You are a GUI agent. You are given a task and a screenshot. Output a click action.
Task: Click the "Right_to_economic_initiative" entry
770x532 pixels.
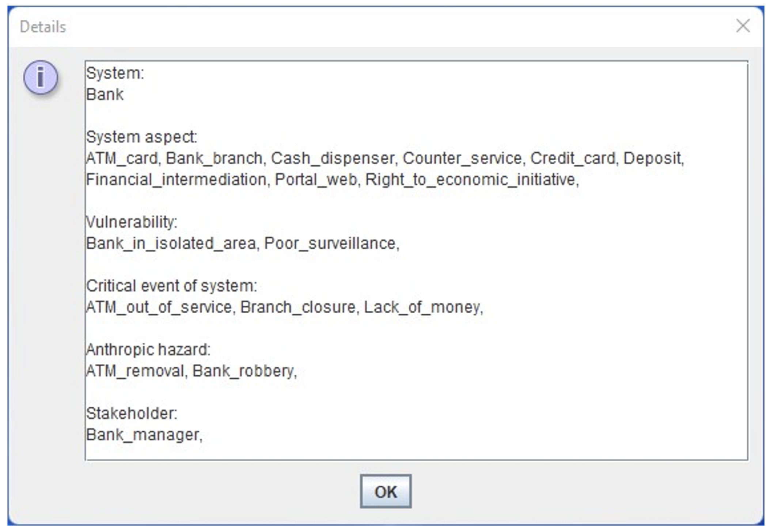pos(471,180)
